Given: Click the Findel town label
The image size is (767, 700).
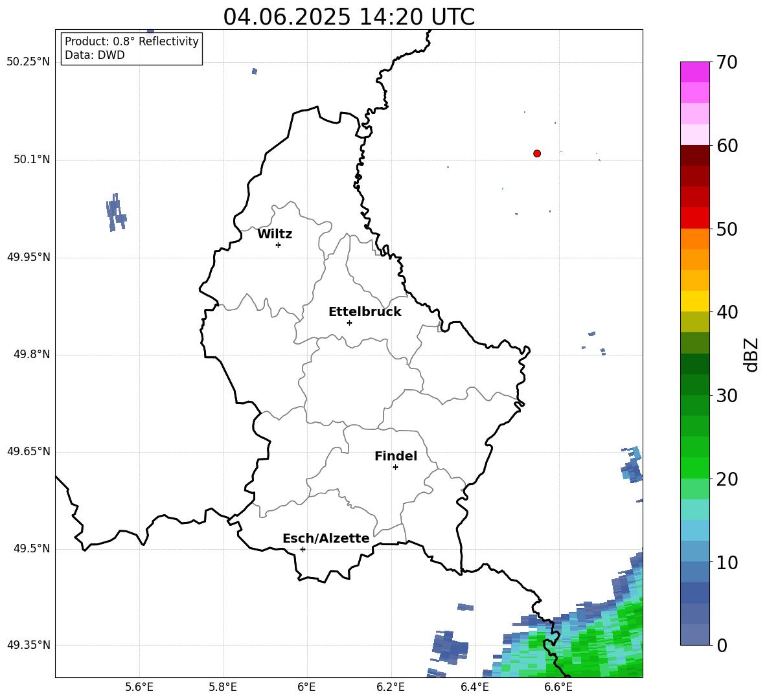Looking at the screenshot, I should point(396,456).
